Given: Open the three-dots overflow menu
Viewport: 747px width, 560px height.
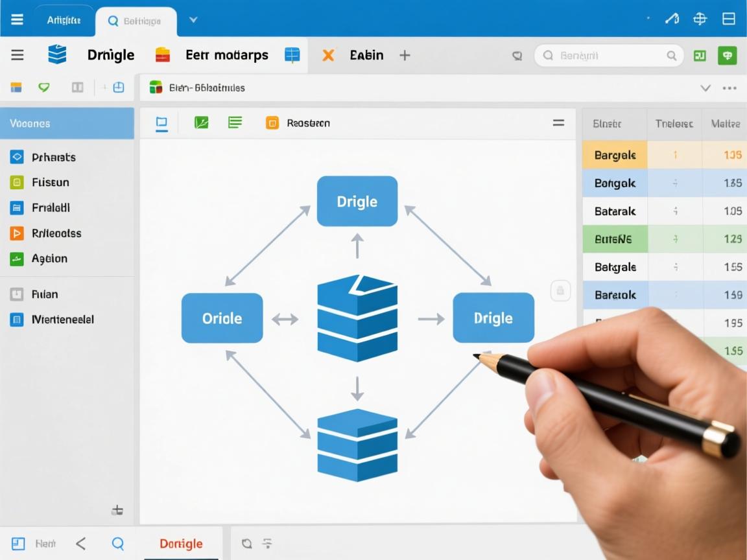Looking at the screenshot, I should coord(729,87).
